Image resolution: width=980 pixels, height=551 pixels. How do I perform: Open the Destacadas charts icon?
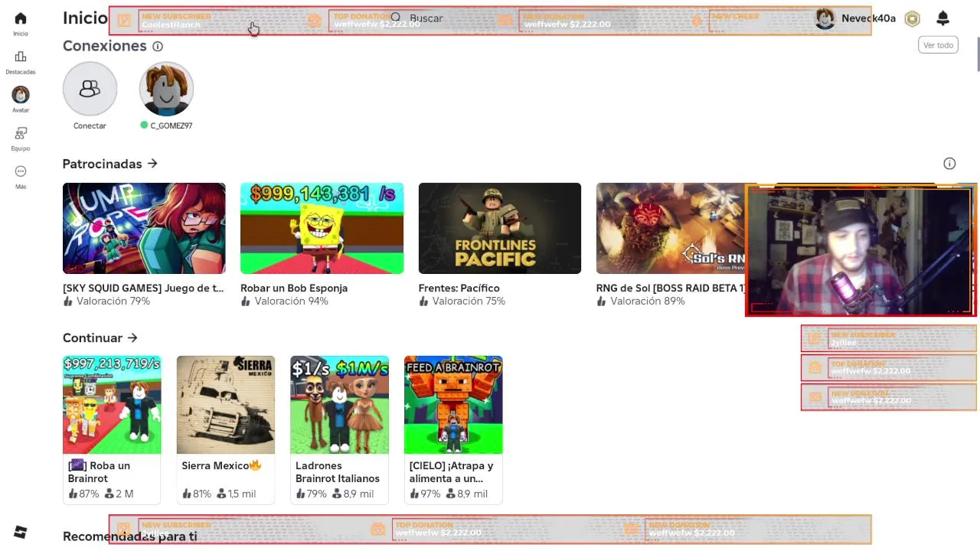(x=21, y=57)
